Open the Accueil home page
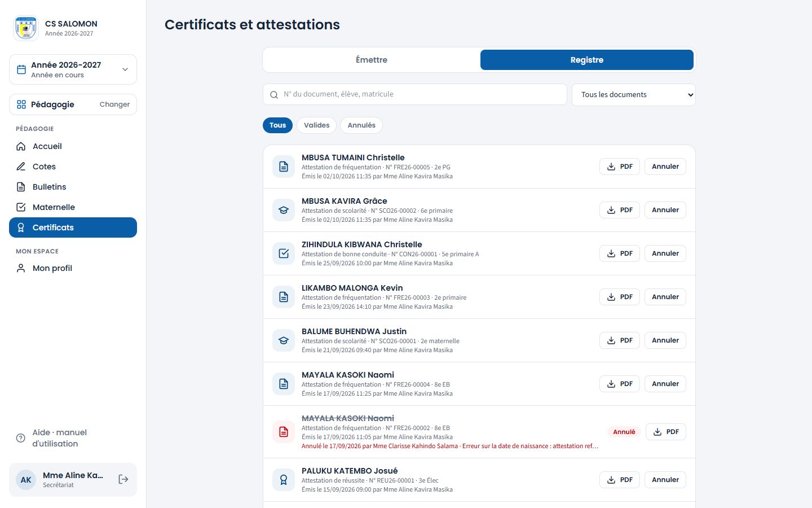This screenshot has height=508, width=812. (x=73, y=146)
